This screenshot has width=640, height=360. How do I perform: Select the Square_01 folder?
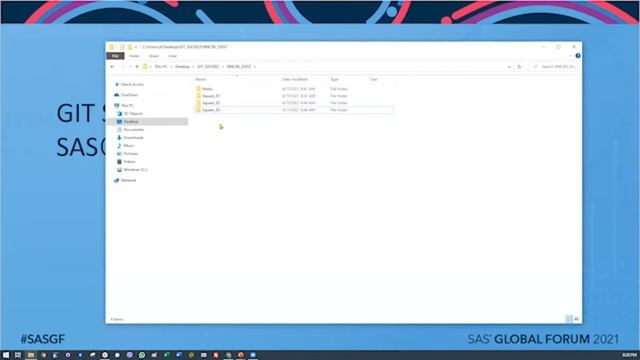[x=211, y=96]
